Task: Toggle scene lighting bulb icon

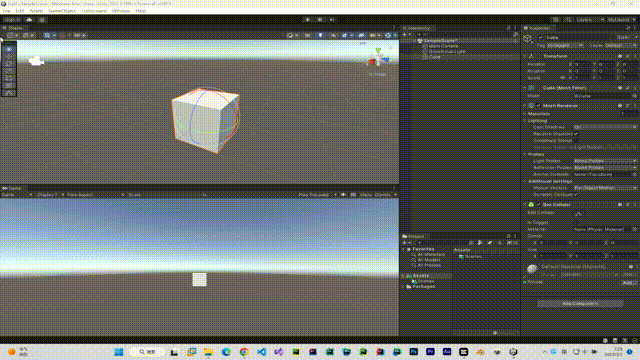Action: point(320,36)
